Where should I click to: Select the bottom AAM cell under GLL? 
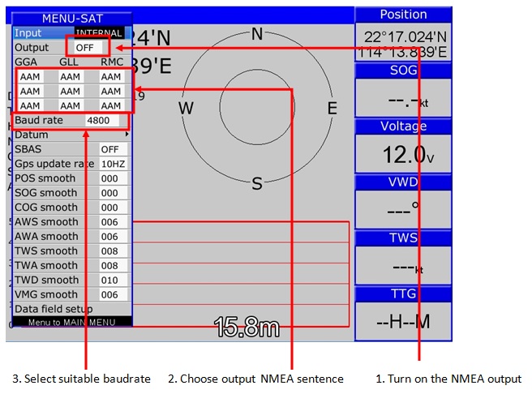(x=71, y=105)
